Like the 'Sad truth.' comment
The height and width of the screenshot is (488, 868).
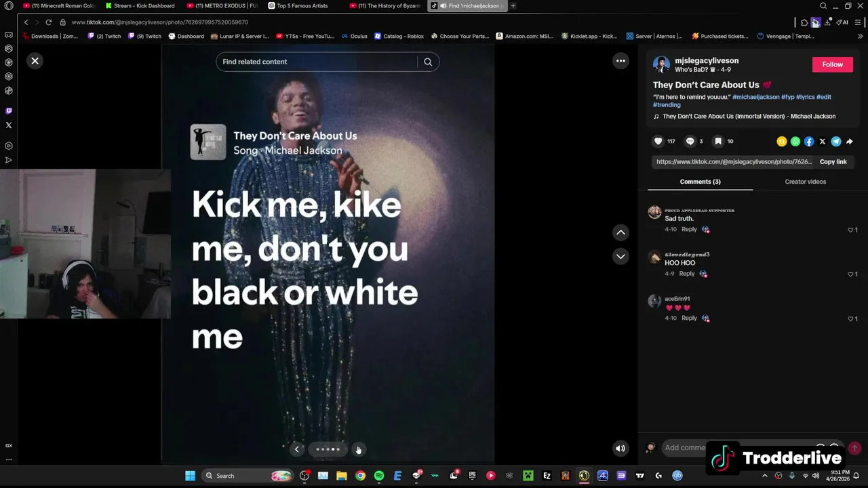click(850, 230)
